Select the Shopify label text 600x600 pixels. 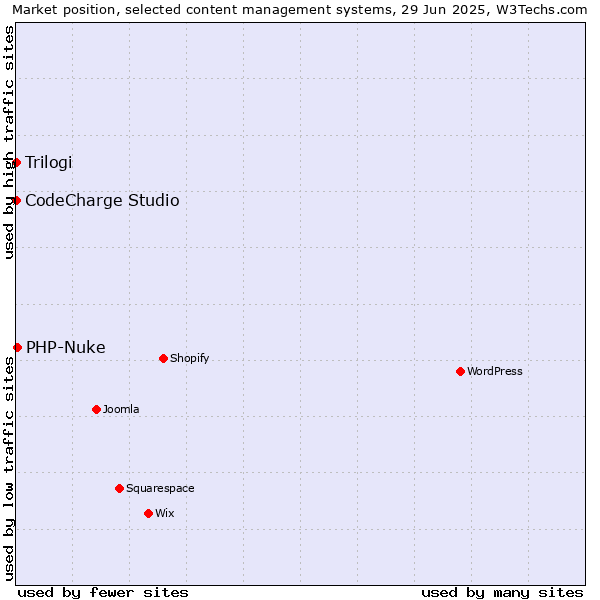(x=189, y=359)
